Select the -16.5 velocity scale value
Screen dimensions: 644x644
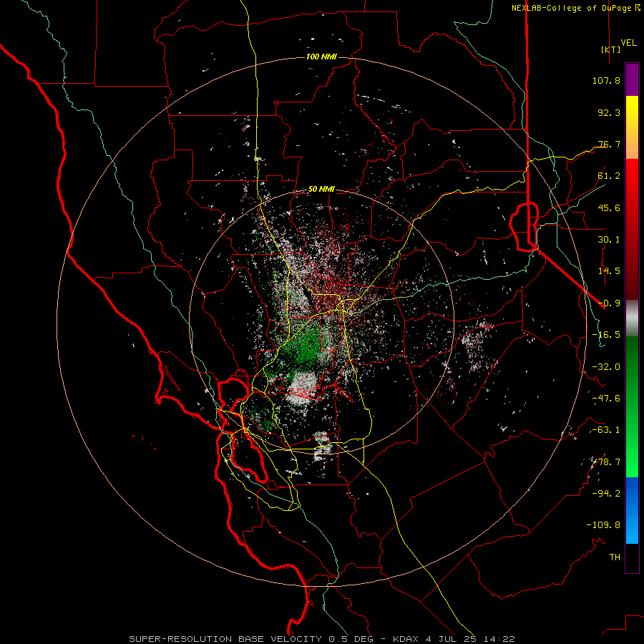tap(606, 334)
